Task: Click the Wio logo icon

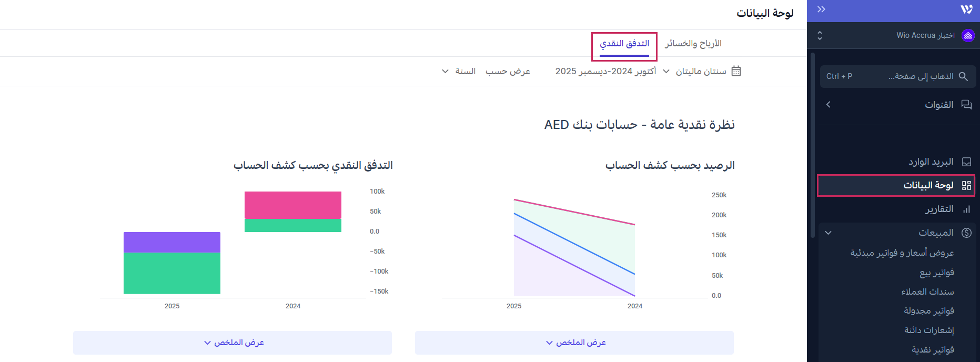Action: coord(966,9)
